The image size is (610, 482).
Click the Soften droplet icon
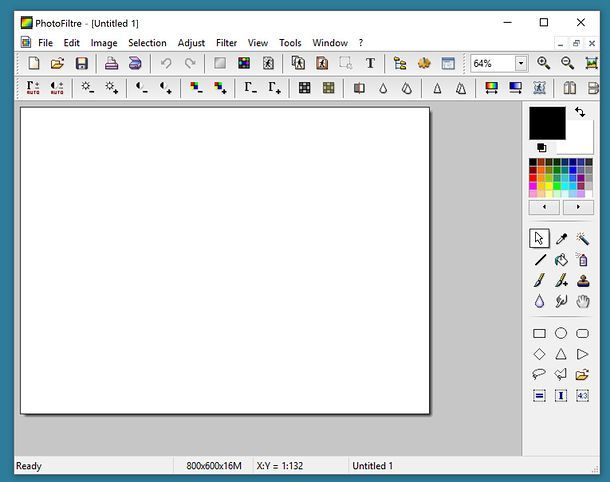tap(383, 88)
